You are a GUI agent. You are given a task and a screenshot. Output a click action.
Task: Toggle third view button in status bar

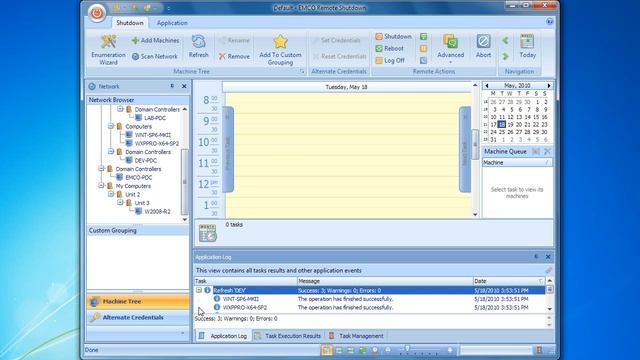(x=351, y=350)
